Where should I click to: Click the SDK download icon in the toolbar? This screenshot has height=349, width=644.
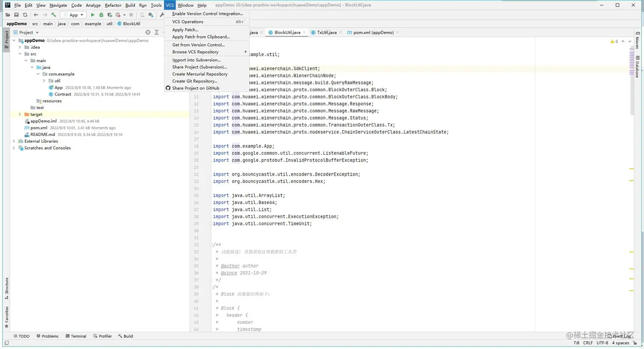point(151,15)
